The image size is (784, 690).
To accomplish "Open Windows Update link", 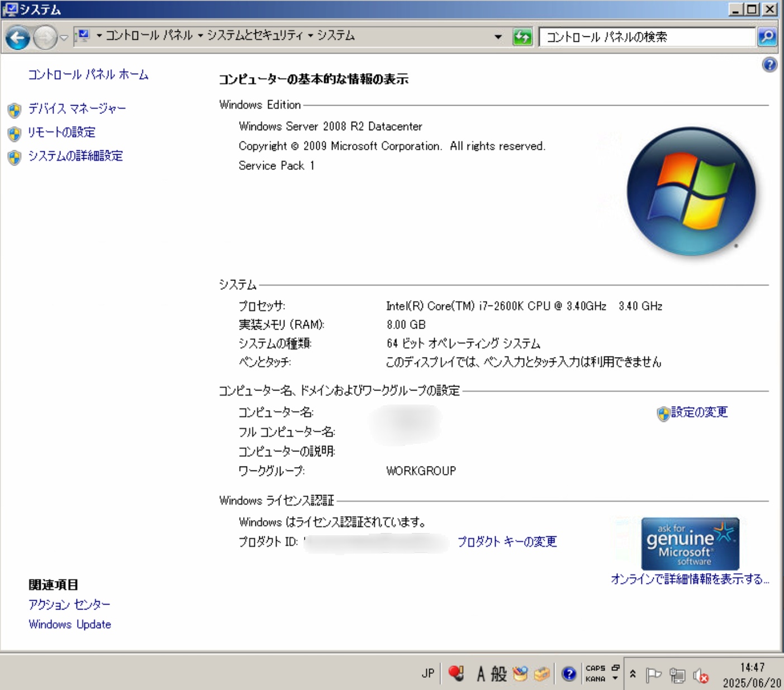I will 70,624.
